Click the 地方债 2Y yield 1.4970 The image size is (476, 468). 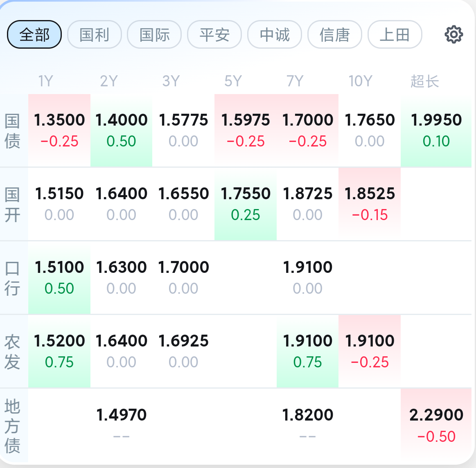(122, 425)
